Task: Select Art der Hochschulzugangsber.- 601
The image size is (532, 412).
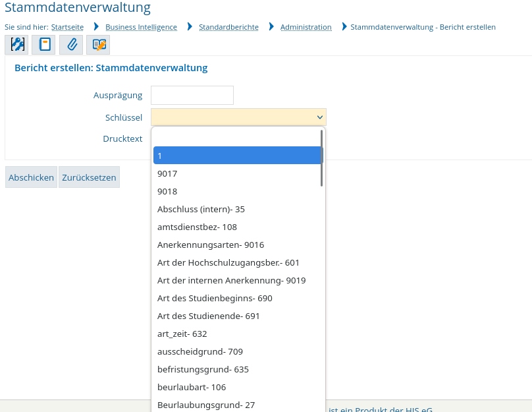Action: [238, 262]
